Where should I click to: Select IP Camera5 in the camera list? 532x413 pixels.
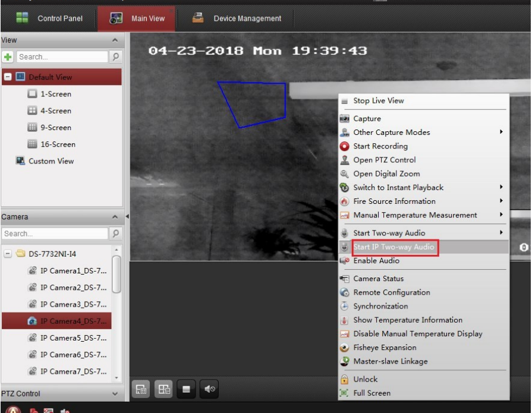point(73,338)
